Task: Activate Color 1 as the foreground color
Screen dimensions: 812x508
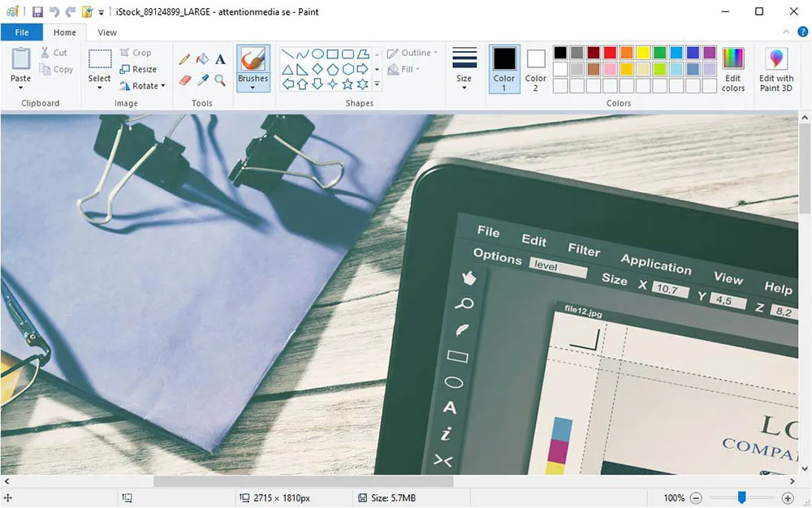Action: (x=504, y=69)
